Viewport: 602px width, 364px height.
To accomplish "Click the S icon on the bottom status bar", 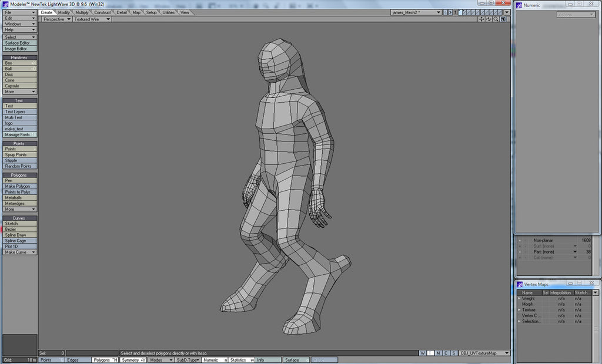I will [x=453, y=353].
